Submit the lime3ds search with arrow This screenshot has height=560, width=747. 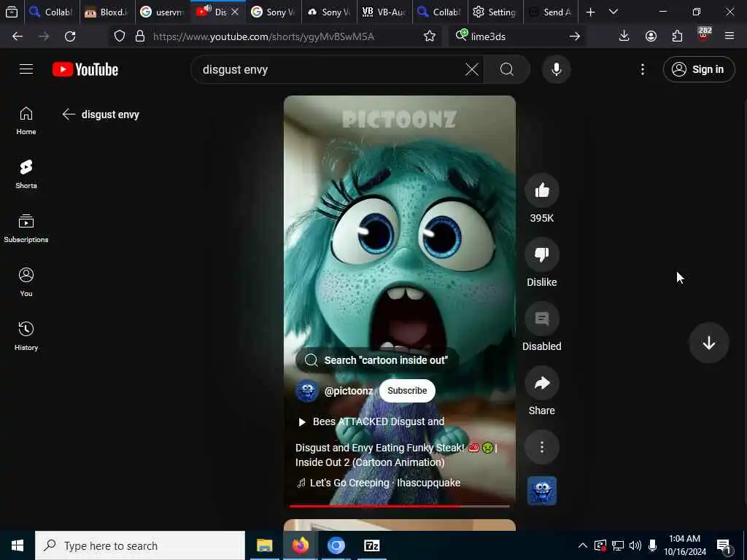(x=575, y=36)
